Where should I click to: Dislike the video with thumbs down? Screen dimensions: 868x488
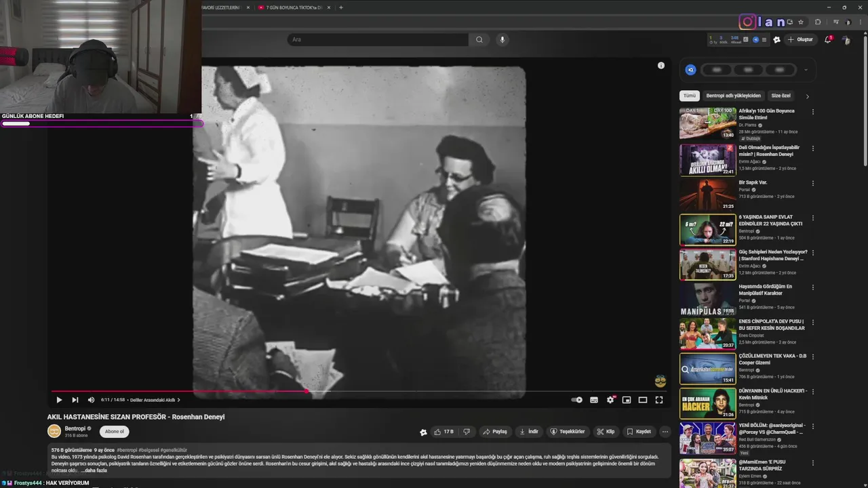pos(467,432)
